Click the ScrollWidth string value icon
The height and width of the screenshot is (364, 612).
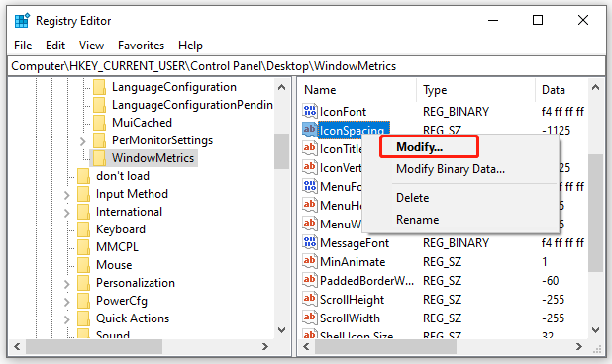[x=310, y=318]
